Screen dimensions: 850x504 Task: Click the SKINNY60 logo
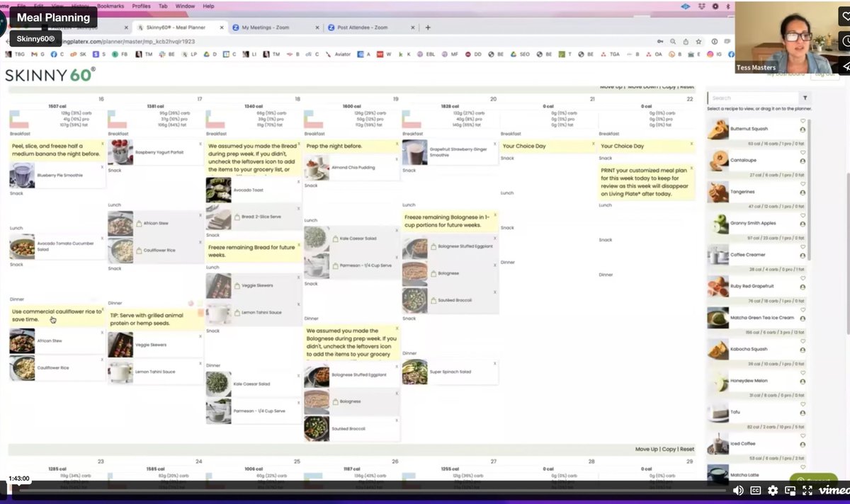pyautogui.click(x=50, y=74)
